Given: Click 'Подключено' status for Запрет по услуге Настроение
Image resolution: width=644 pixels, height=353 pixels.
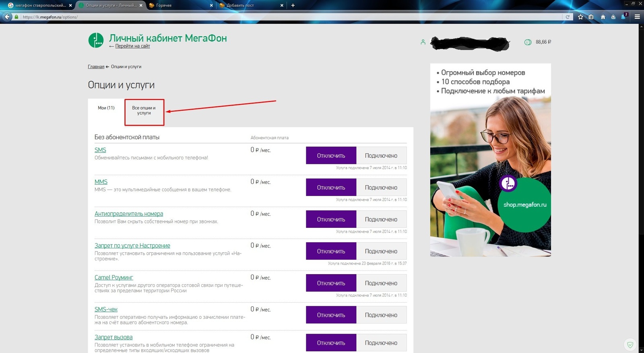Looking at the screenshot, I should click(381, 251).
